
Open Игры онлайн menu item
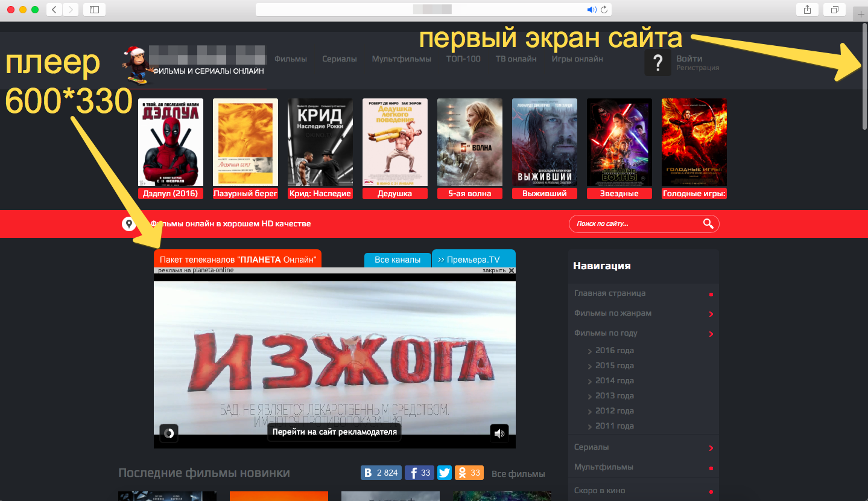[x=577, y=59]
